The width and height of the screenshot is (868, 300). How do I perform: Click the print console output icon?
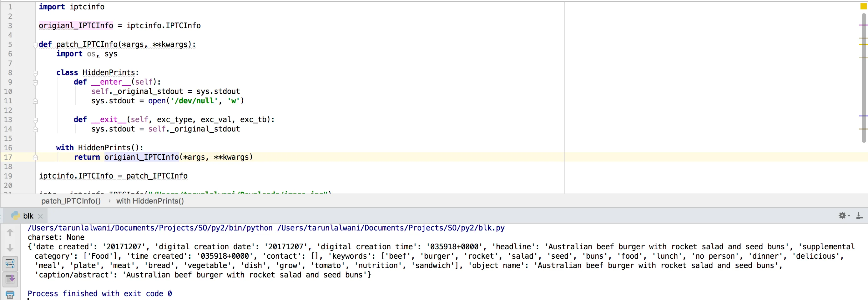(10, 294)
